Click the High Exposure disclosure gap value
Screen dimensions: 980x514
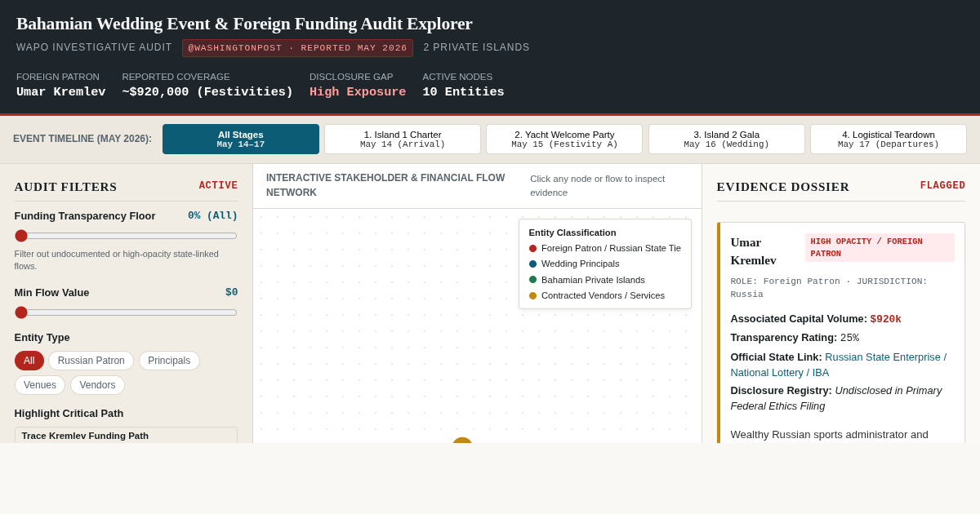coord(358,92)
